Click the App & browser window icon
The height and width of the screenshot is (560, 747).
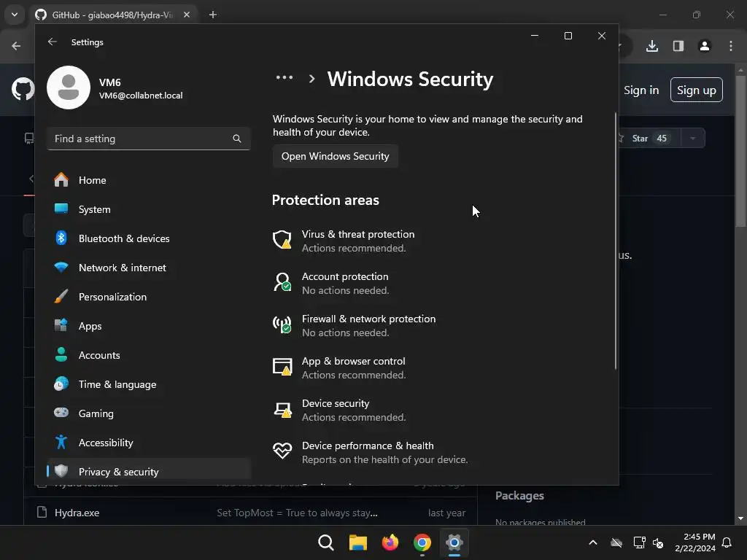click(282, 367)
